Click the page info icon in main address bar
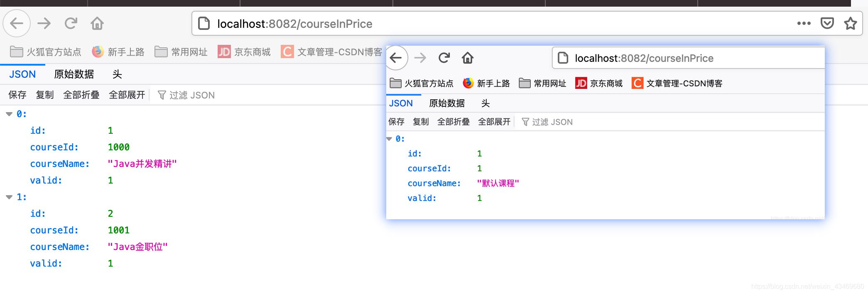The width and height of the screenshot is (868, 294). click(x=204, y=24)
